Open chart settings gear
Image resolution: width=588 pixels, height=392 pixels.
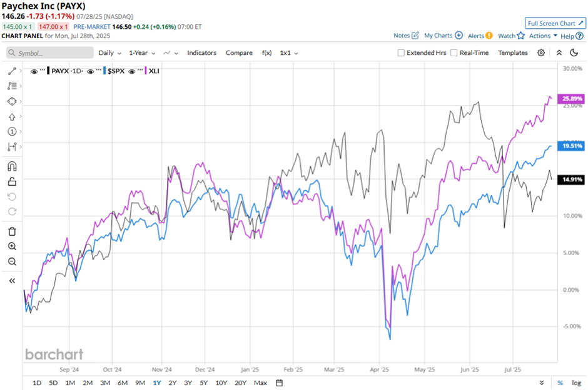(x=540, y=53)
